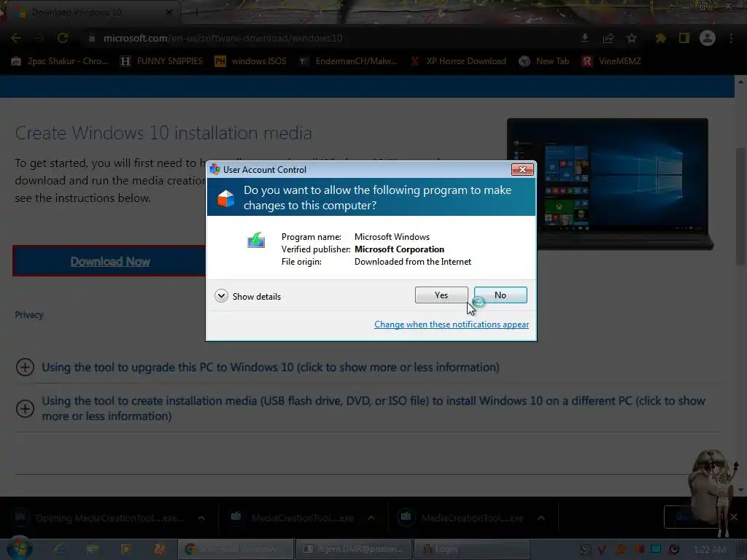
Task: Open a new Chrome tab with plus button
Action: point(196,12)
